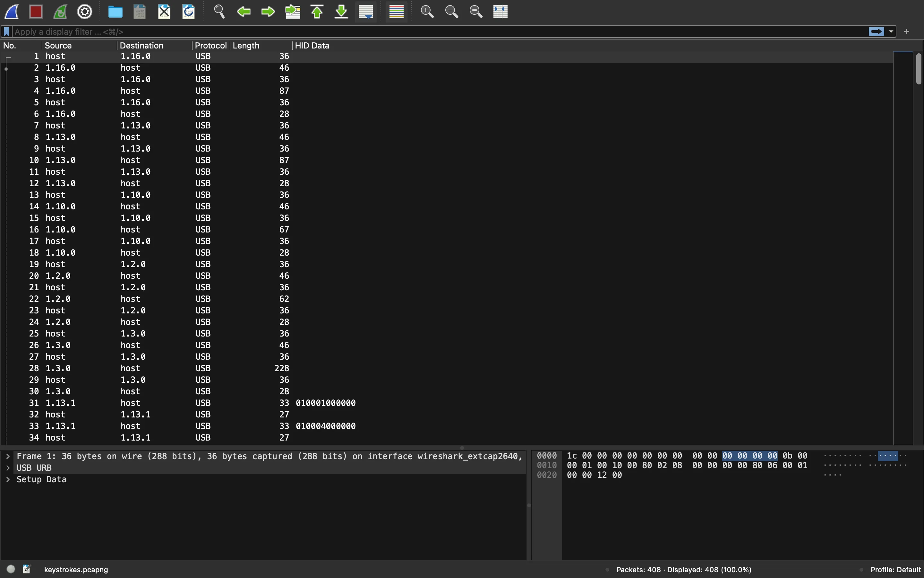Select packet 1 row in the list
Image resolution: width=924 pixels, height=578 pixels.
[447, 56]
